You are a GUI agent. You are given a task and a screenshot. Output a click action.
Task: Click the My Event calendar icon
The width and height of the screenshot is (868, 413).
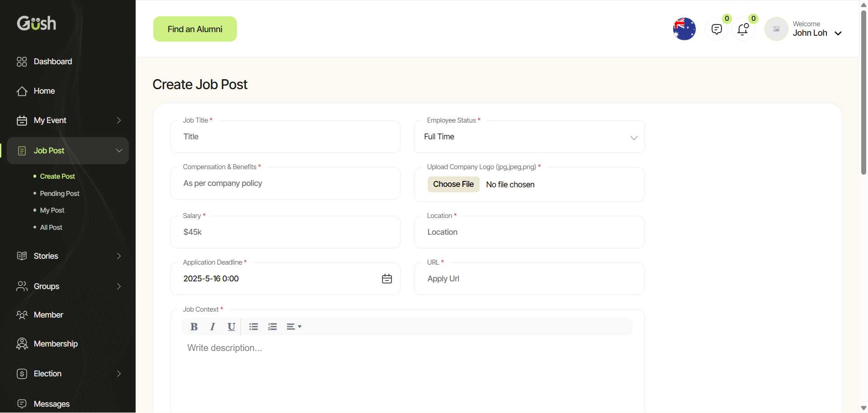tap(22, 121)
